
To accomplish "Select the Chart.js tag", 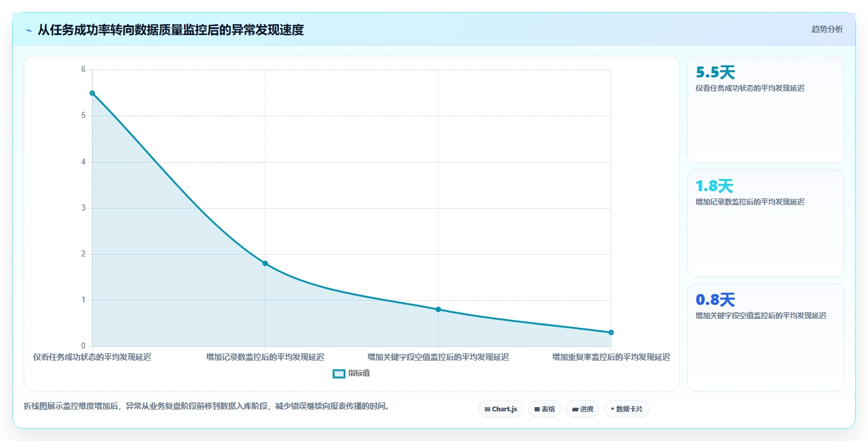I will tap(501, 409).
